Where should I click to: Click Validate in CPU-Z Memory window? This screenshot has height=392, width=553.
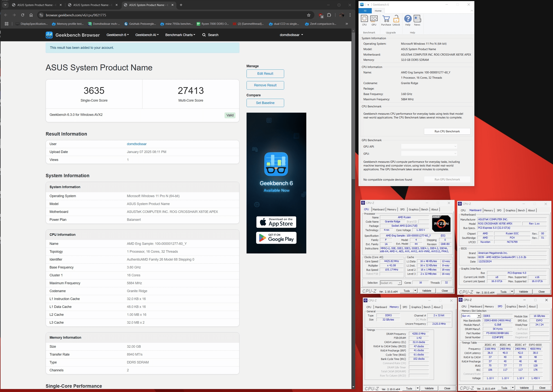(429, 388)
